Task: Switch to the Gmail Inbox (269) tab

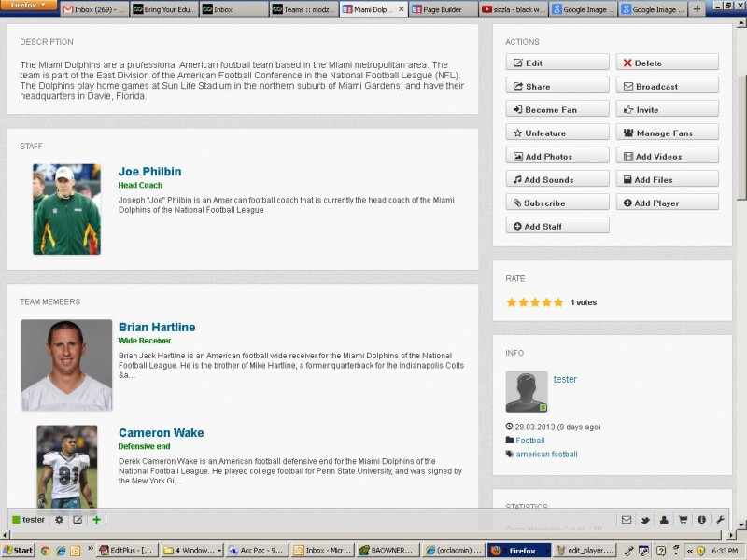Action: [x=95, y=9]
